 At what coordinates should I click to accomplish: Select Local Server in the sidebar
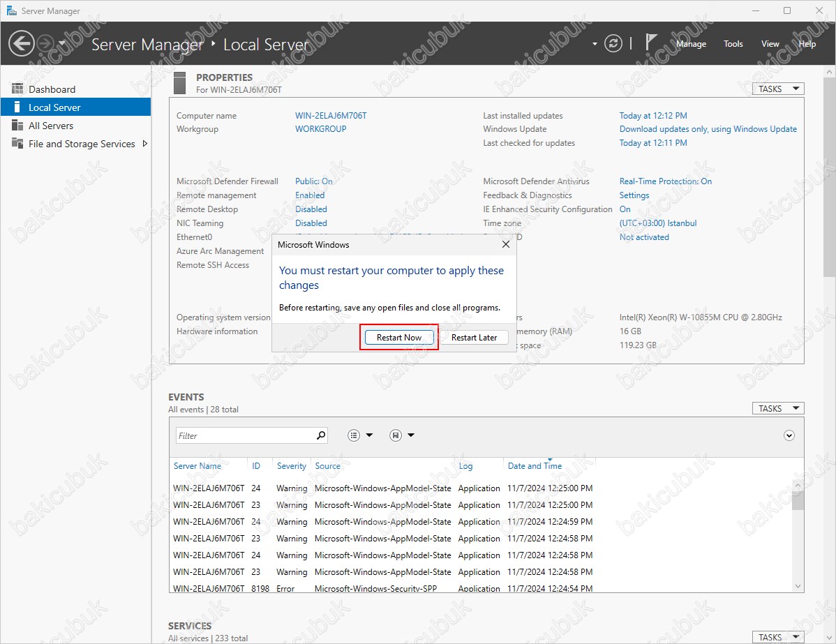point(75,107)
